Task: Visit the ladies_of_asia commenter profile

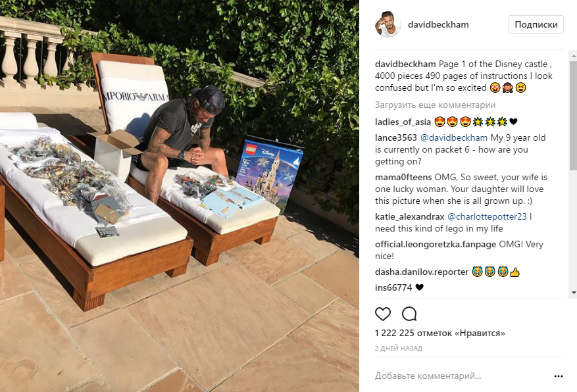Action: point(403,122)
